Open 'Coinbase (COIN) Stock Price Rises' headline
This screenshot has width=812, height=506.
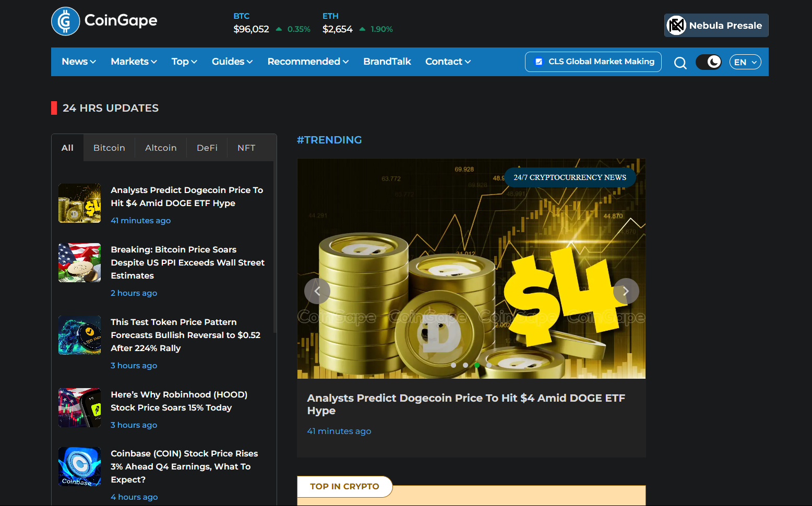click(184, 466)
